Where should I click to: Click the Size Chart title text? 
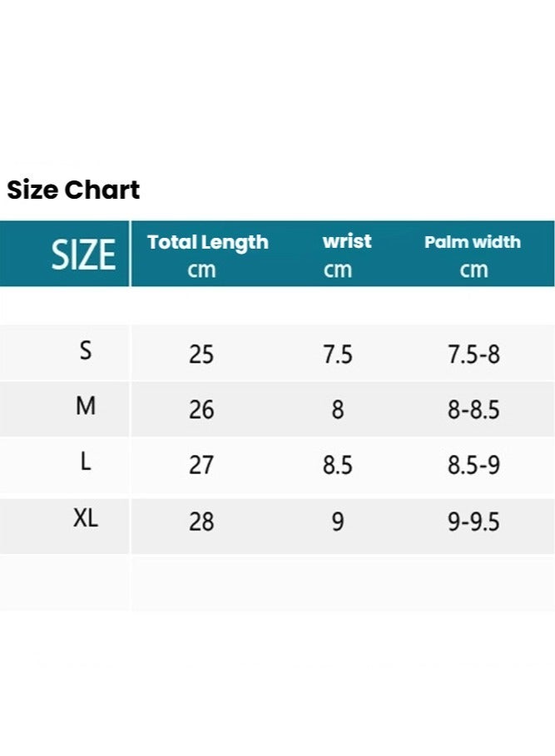pyautogui.click(x=73, y=190)
